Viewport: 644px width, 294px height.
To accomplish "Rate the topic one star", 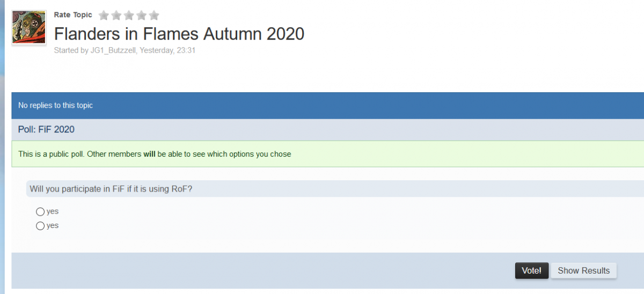I will [104, 16].
